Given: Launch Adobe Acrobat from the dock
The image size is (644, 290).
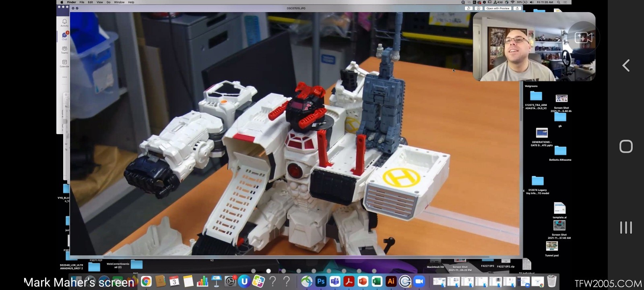Looking at the screenshot, I should (x=349, y=281).
